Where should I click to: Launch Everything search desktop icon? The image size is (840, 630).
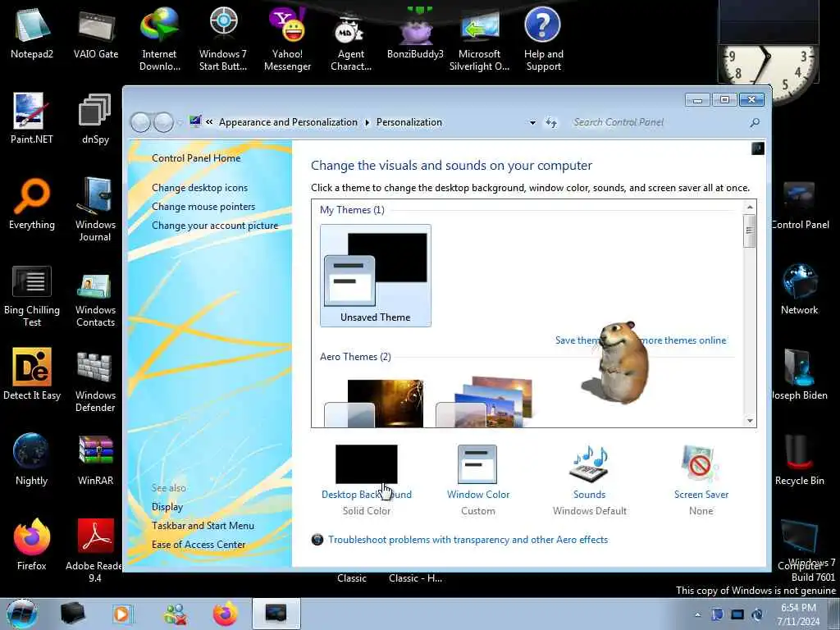(x=32, y=204)
